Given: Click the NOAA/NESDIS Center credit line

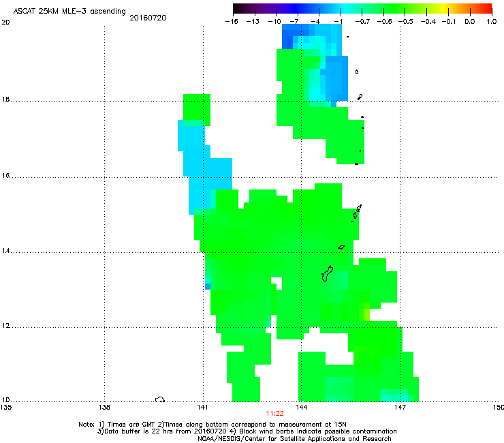Looking at the screenshot, I should [294, 439].
